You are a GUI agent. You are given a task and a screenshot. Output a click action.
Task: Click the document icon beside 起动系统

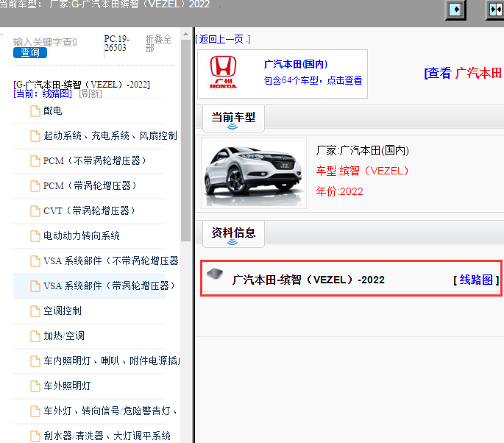coord(35,136)
